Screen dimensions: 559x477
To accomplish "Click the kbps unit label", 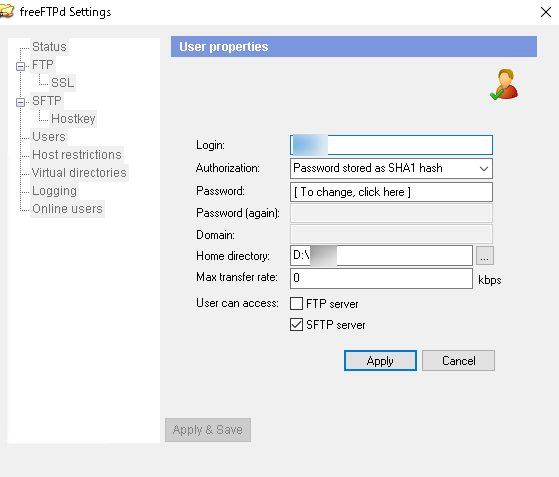I will [x=489, y=280].
